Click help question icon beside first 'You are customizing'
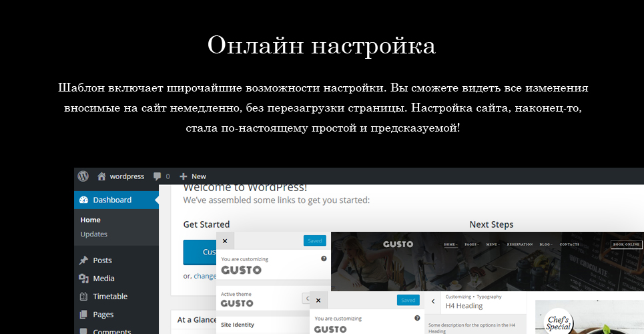644x334 pixels. [324, 259]
